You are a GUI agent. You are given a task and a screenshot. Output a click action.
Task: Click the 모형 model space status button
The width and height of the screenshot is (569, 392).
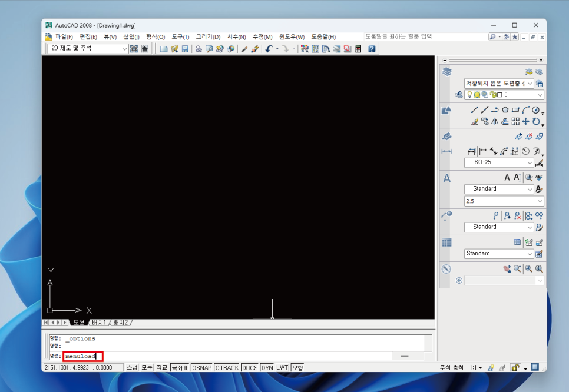point(297,367)
